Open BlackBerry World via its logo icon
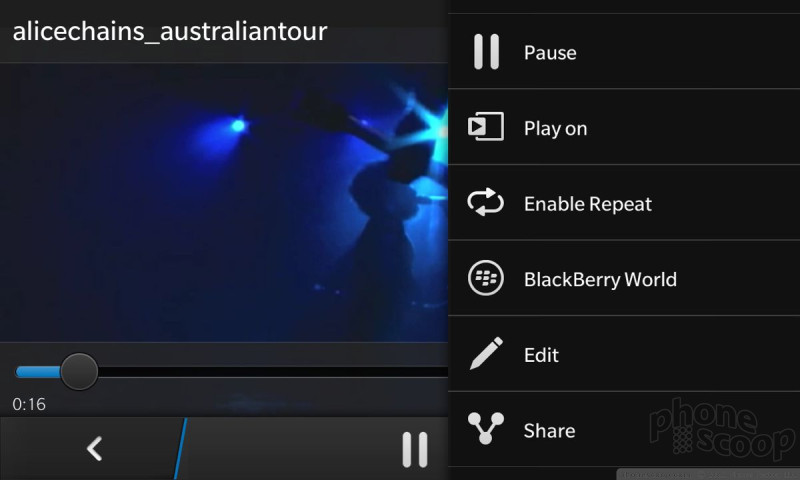 tap(486, 278)
